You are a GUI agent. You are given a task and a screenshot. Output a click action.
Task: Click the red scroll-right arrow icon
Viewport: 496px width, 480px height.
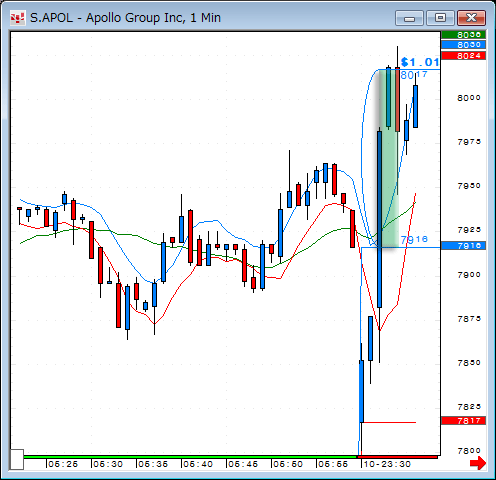[x=478, y=463]
